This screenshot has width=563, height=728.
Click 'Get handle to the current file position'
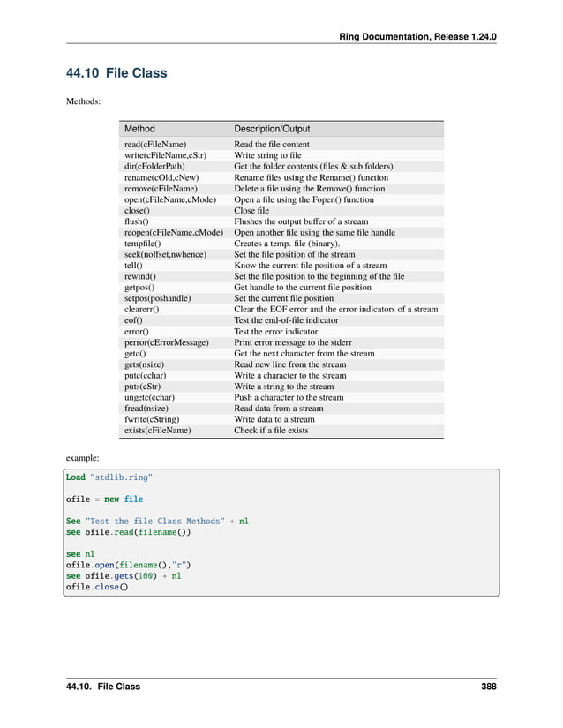pyautogui.click(x=303, y=288)
